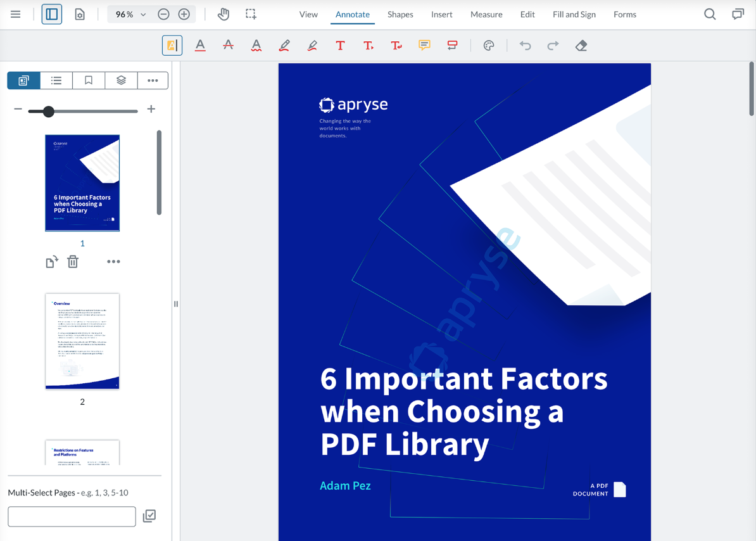756x541 pixels.
Task: Toggle the comments panel
Action: [x=738, y=15]
